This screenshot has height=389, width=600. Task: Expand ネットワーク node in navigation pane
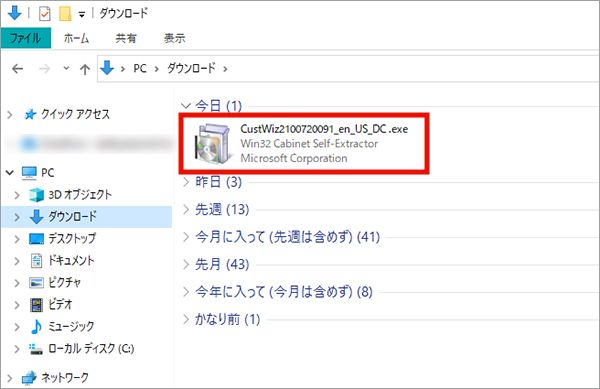(10, 378)
